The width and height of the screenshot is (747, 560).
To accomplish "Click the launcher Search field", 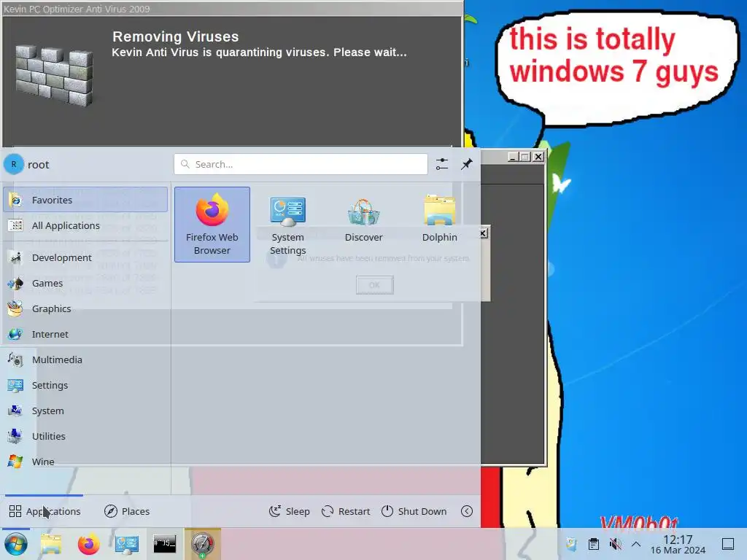I will 301,164.
